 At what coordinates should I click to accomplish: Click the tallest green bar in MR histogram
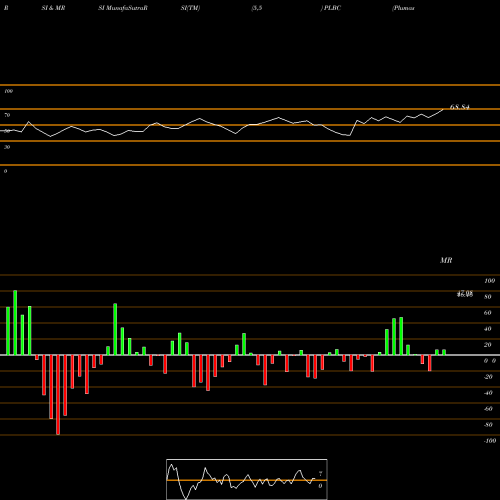[x=15, y=323]
